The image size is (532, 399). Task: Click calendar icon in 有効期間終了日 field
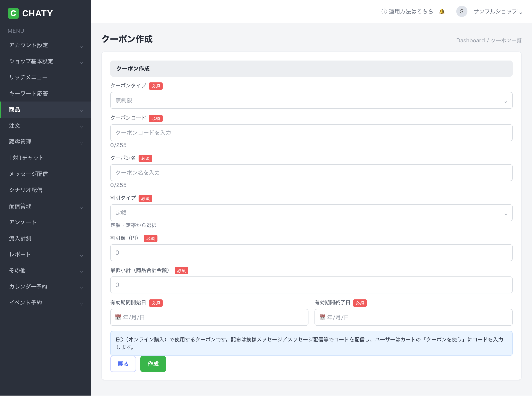point(322,317)
